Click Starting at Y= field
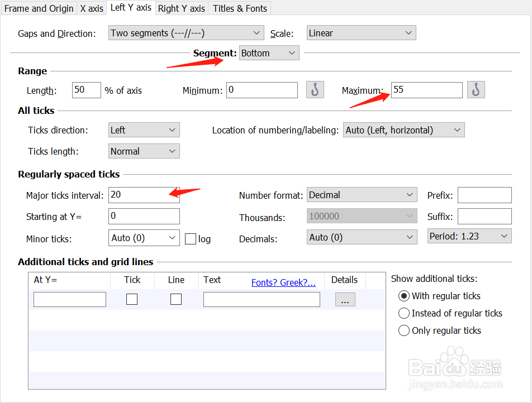Viewport: 532px width, 403px height. click(144, 216)
